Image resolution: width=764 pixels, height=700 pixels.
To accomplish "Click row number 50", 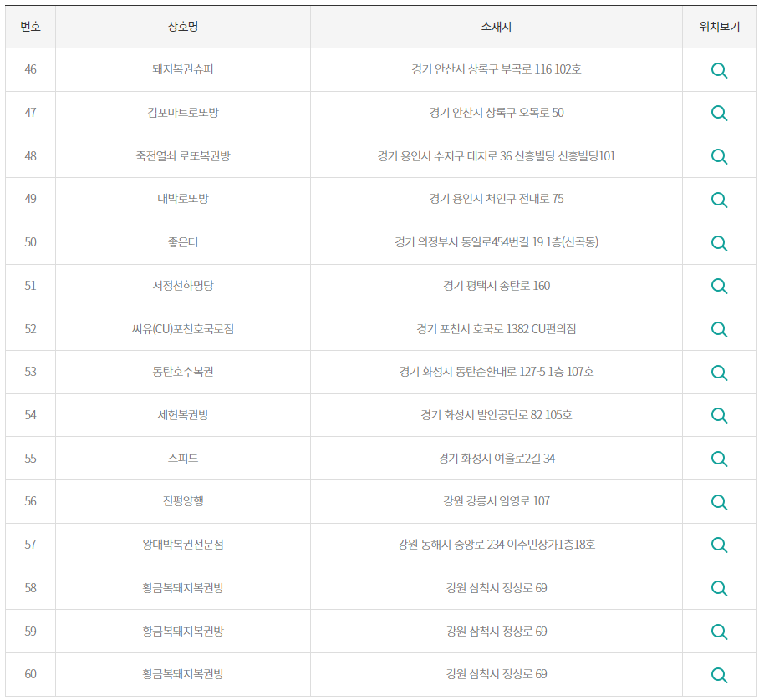I will point(30,242).
